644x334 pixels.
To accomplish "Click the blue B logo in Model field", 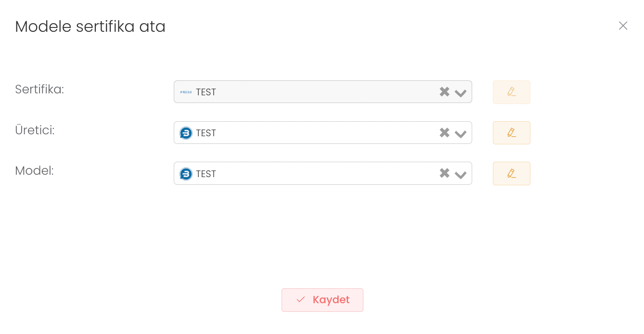I will click(x=186, y=174).
